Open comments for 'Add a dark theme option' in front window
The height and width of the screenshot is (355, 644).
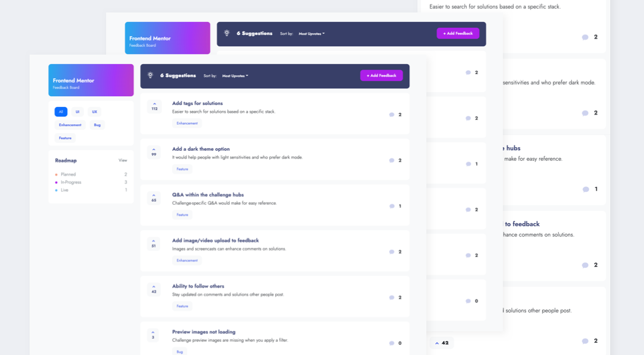point(391,160)
